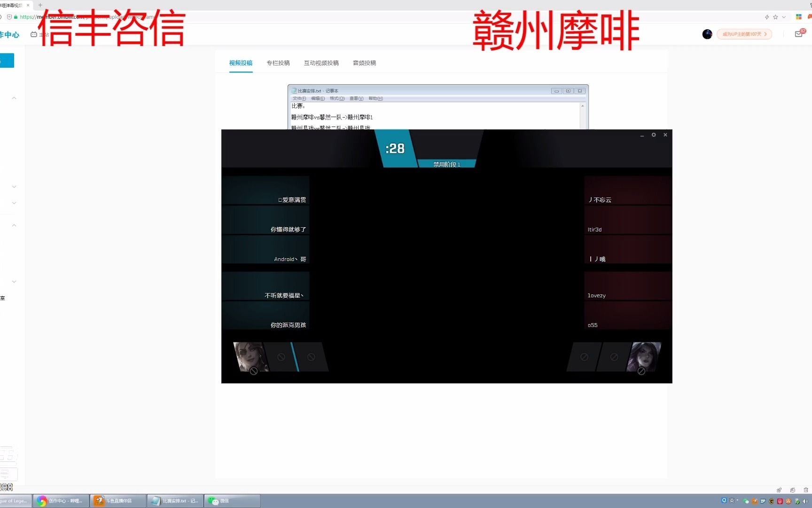The image size is (812, 508).
Task: Click blue team's third empty ban slot
Action: tap(311, 357)
